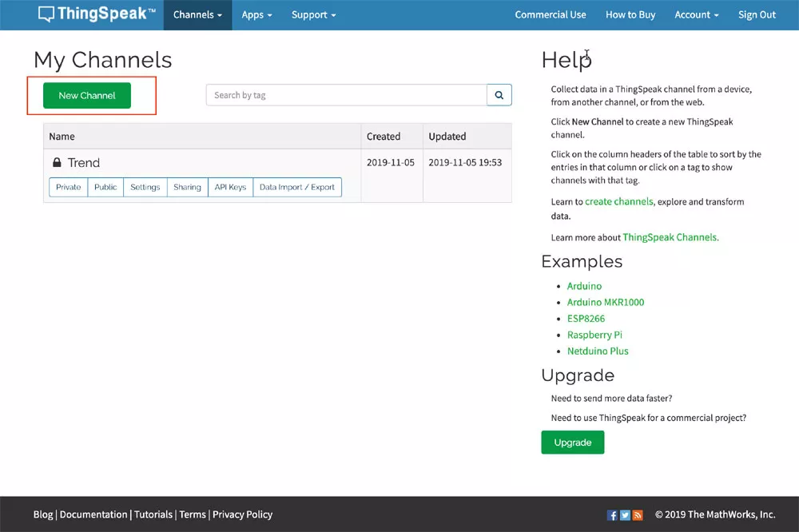799x532 pixels.
Task: Click inside the Search by tag field
Action: (x=346, y=95)
